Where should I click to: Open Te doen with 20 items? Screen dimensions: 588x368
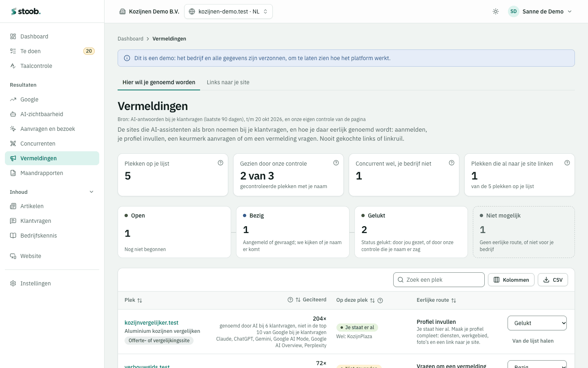pyautogui.click(x=52, y=51)
